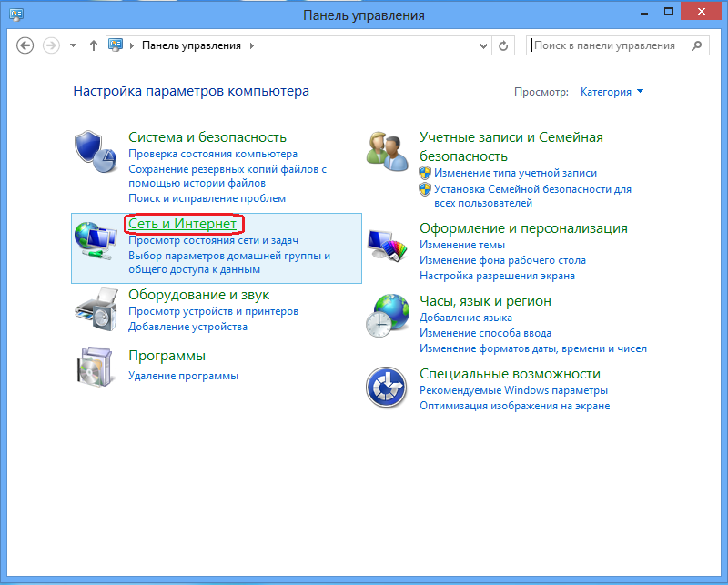
Task: Click Панель управления breadcrumb in address bar
Action: tap(191, 45)
